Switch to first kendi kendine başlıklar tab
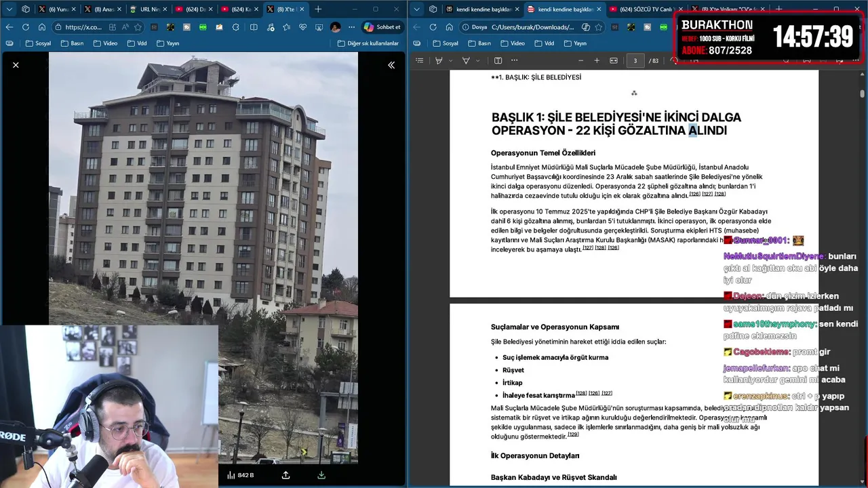The height and width of the screenshot is (488, 868). 484,9
